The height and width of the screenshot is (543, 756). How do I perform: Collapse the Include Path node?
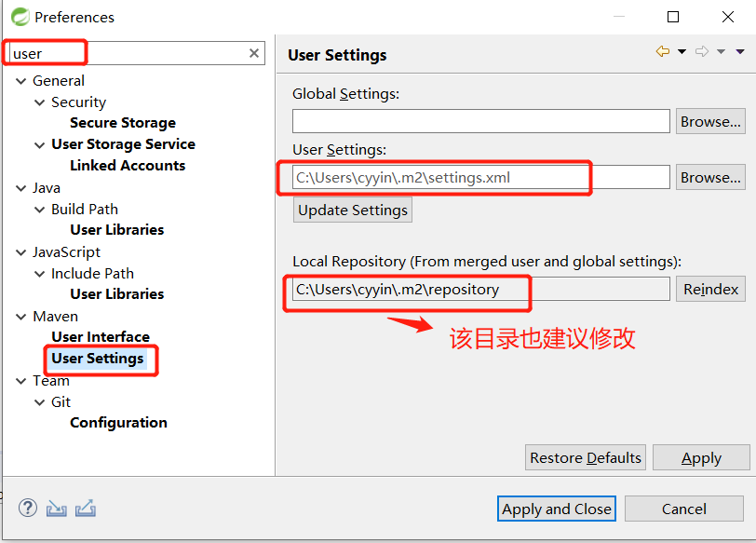point(39,274)
